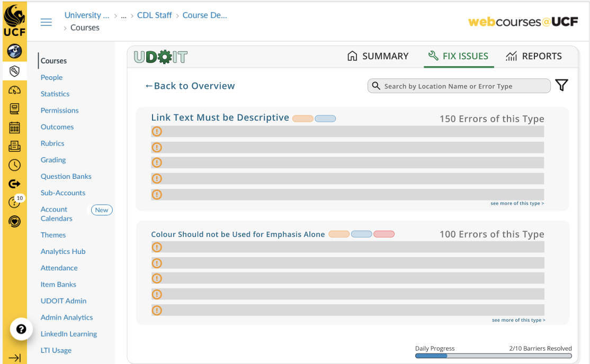This screenshot has height=364, width=590.
Task: Open Item Banks link
Action: click(58, 285)
